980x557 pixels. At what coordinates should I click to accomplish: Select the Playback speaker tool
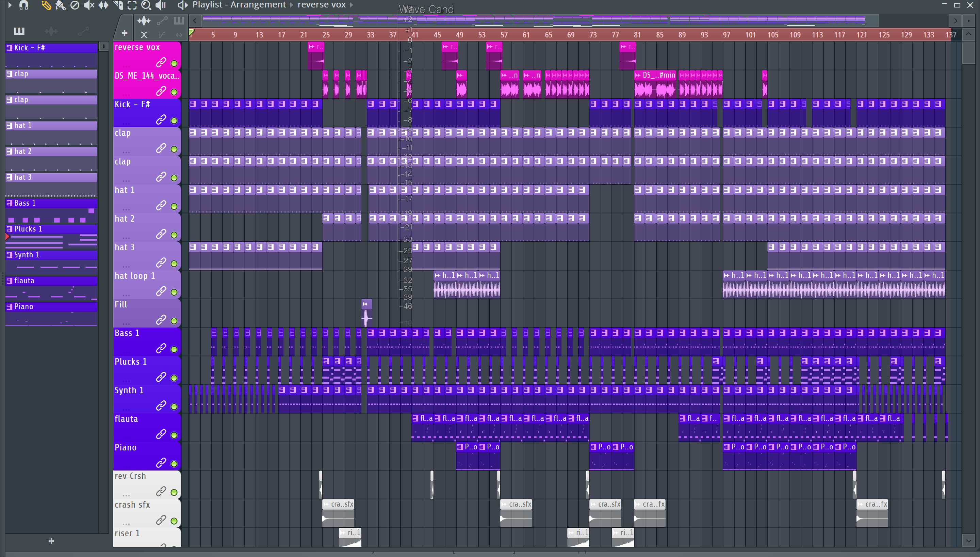point(161,5)
